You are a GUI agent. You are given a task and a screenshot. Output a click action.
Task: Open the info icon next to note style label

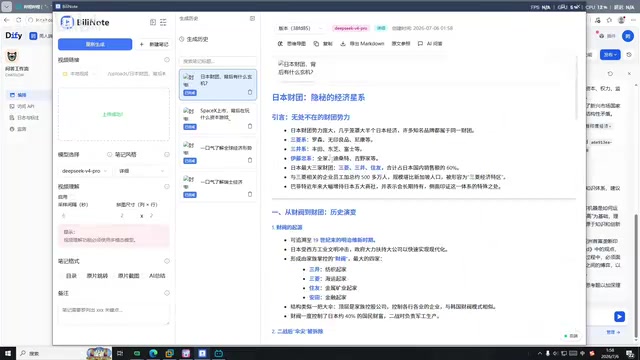[x=109, y=154]
